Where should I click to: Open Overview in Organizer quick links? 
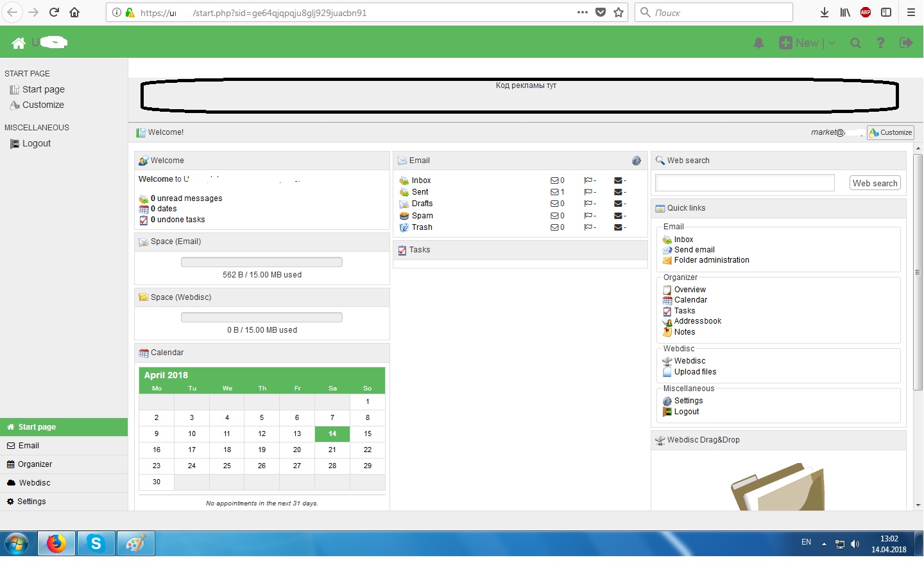tap(690, 290)
